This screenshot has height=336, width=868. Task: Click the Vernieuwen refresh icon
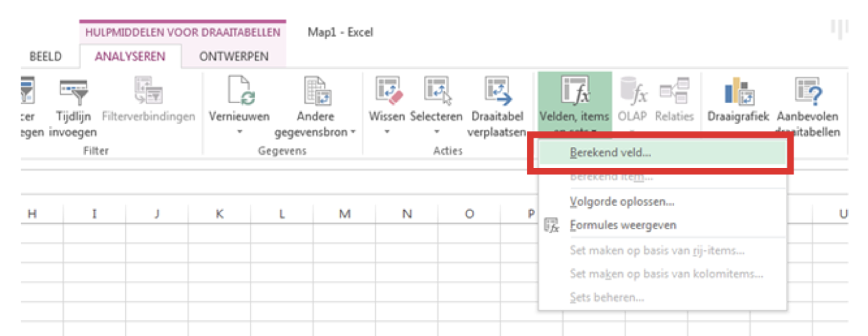point(239,92)
